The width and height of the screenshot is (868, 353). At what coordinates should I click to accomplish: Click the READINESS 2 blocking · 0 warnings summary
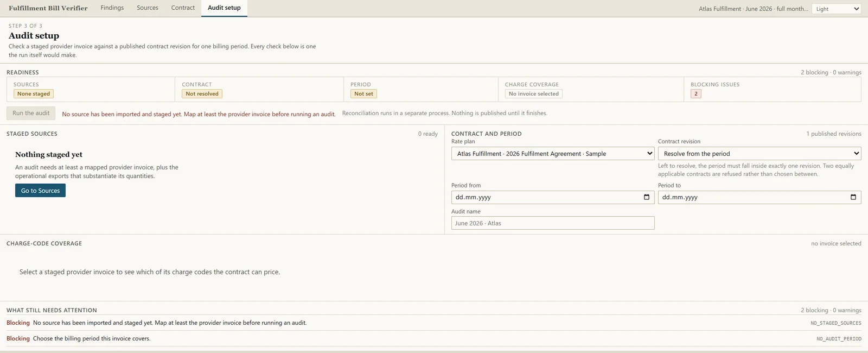pos(831,72)
